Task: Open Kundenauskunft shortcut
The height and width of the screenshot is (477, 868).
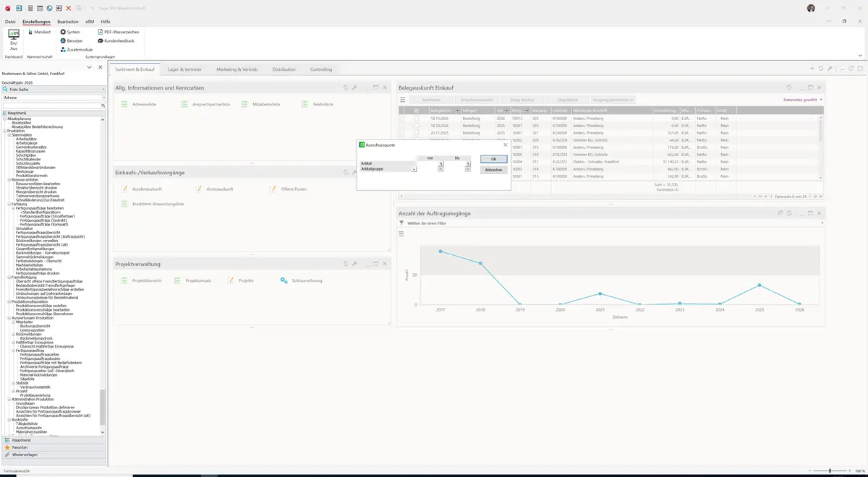Action: coord(142,189)
